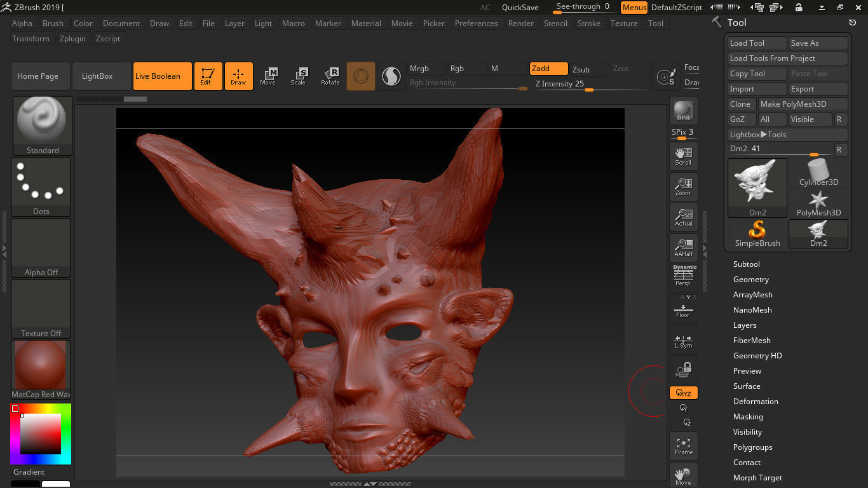Set canvas to Actual size icon

point(684,217)
